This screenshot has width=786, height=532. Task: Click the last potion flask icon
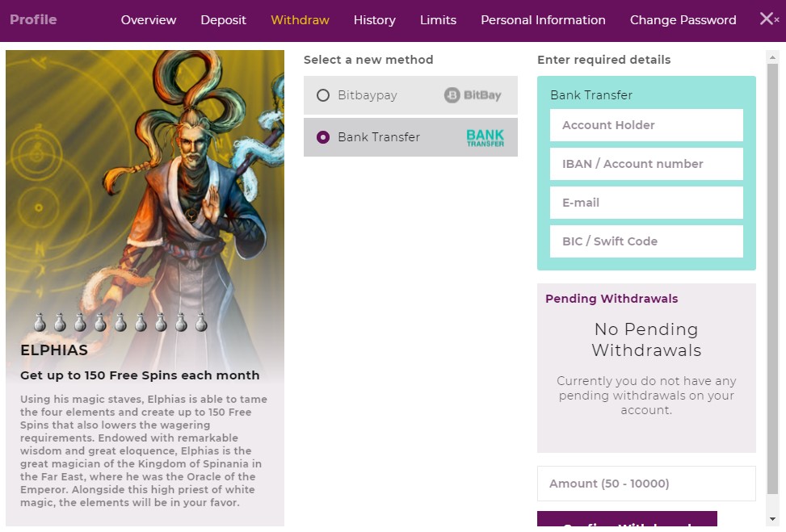point(201,323)
